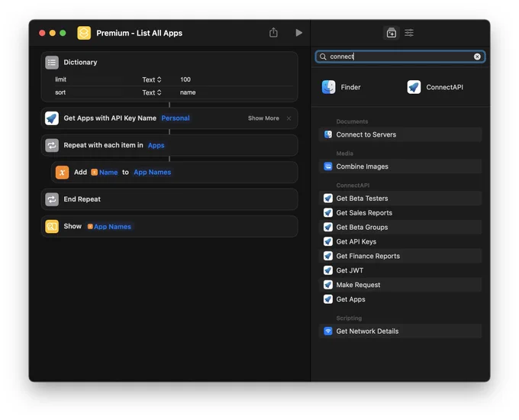The height and width of the screenshot is (420, 519).
Task: Click the Make Request rocket icon
Action: 327,285
